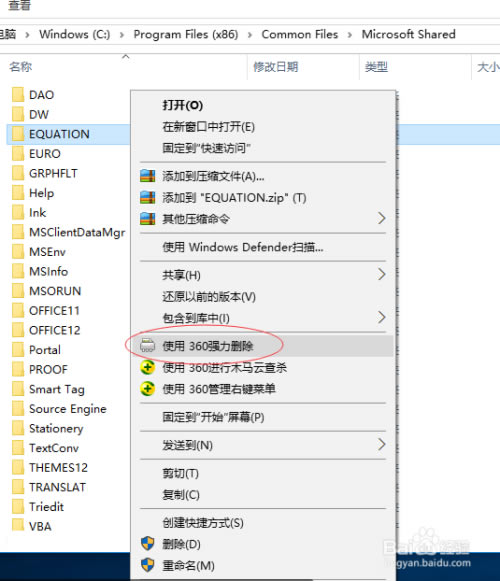The height and width of the screenshot is (581, 500).
Task: Expand the 其他压缩命令 submenu arrow
Action: (x=382, y=218)
